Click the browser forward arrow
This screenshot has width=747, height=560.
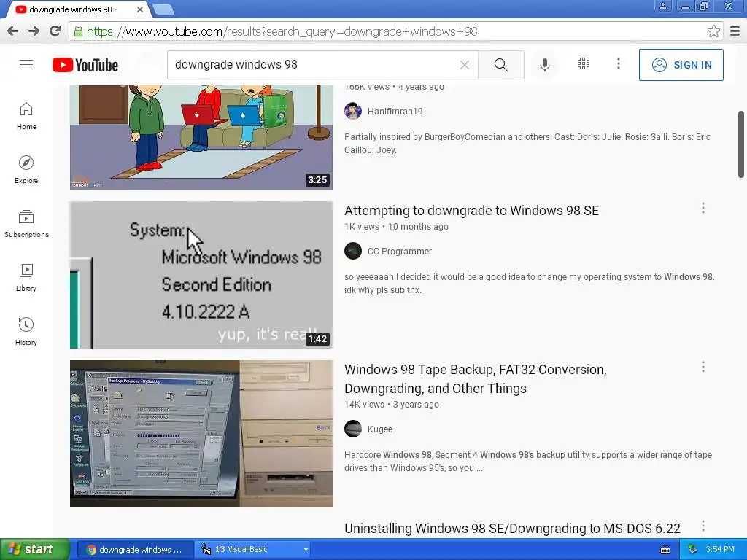(x=34, y=31)
